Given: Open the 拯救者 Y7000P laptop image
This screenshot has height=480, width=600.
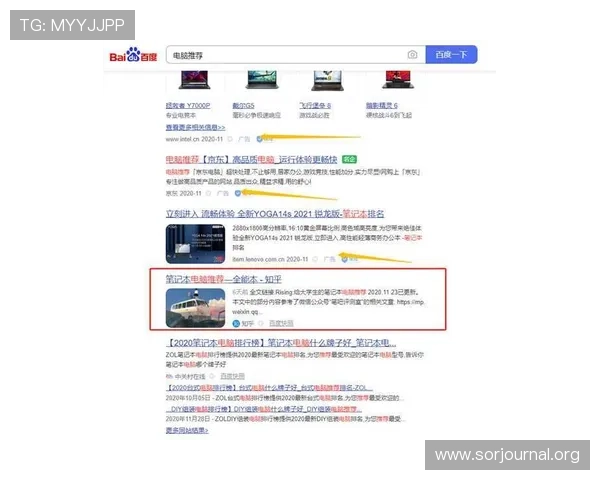Looking at the screenshot, I should [194, 80].
